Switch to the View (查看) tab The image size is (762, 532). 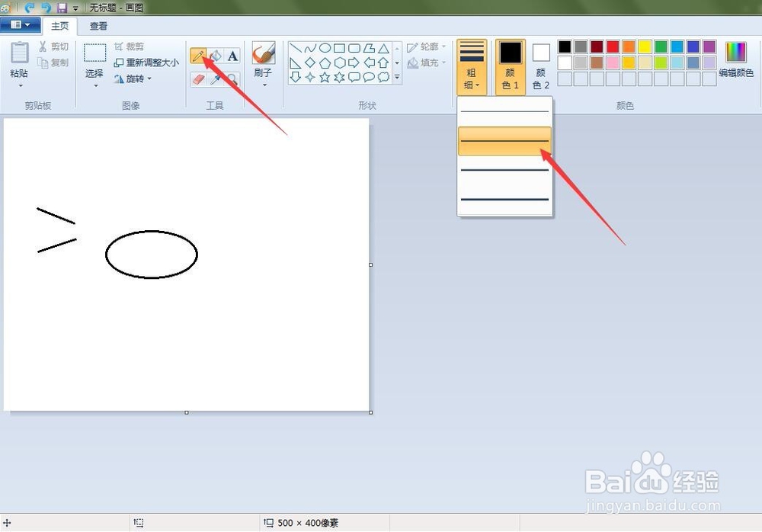tap(98, 26)
